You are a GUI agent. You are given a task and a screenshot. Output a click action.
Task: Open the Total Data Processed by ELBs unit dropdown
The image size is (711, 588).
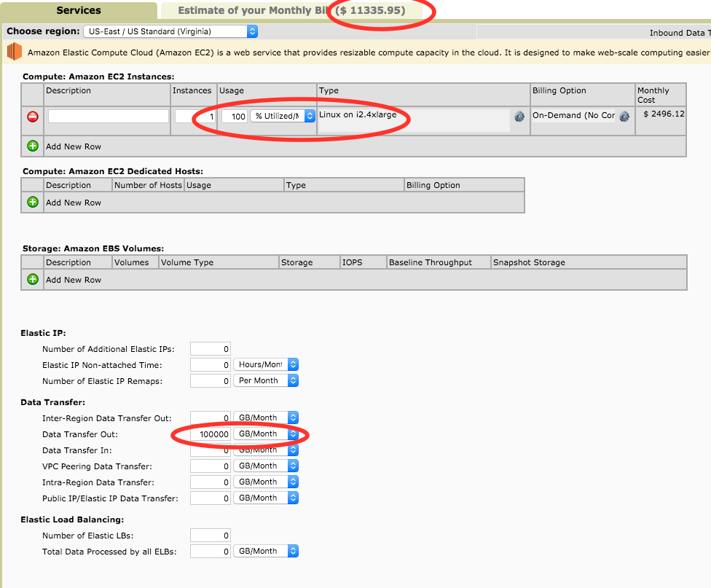266,552
